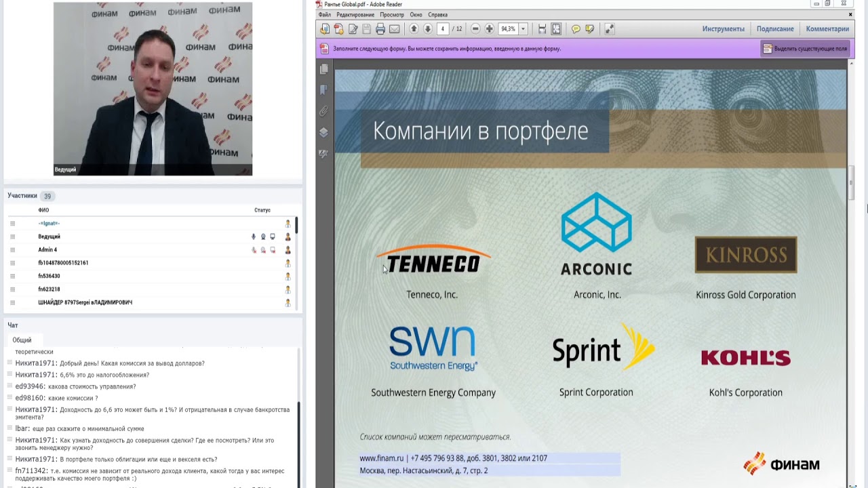Click the participants list scrollbar
The width and height of the screenshot is (868, 488).
tap(296, 226)
